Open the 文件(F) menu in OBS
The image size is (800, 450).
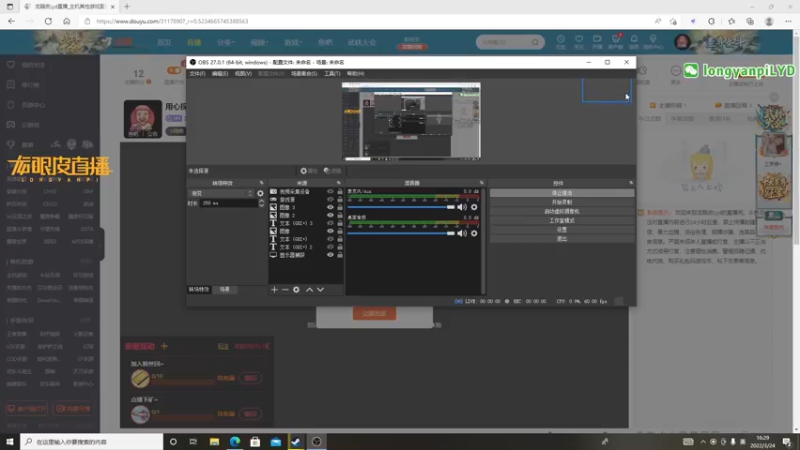click(197, 74)
